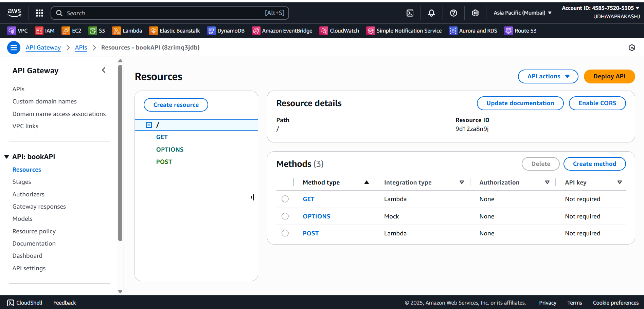This screenshot has width=644, height=309.
Task: Select the OPTIONS method in resource tree
Action: (x=170, y=150)
